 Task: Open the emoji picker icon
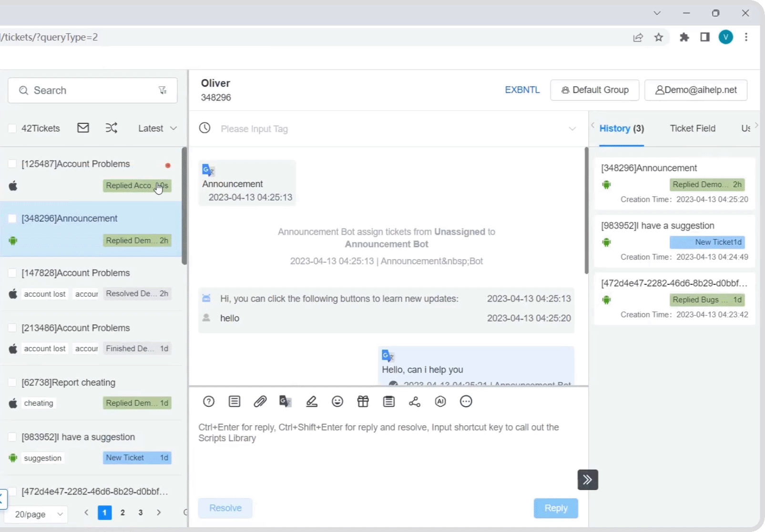coord(337,401)
